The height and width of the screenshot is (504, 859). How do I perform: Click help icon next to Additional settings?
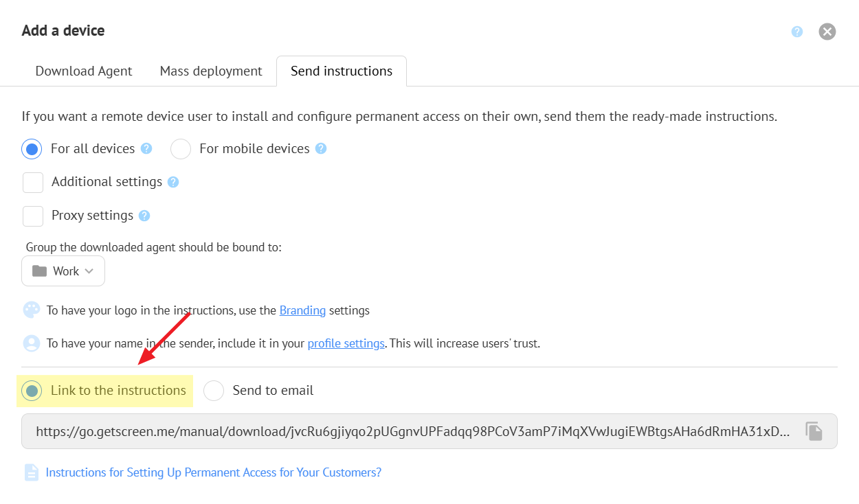(x=173, y=182)
